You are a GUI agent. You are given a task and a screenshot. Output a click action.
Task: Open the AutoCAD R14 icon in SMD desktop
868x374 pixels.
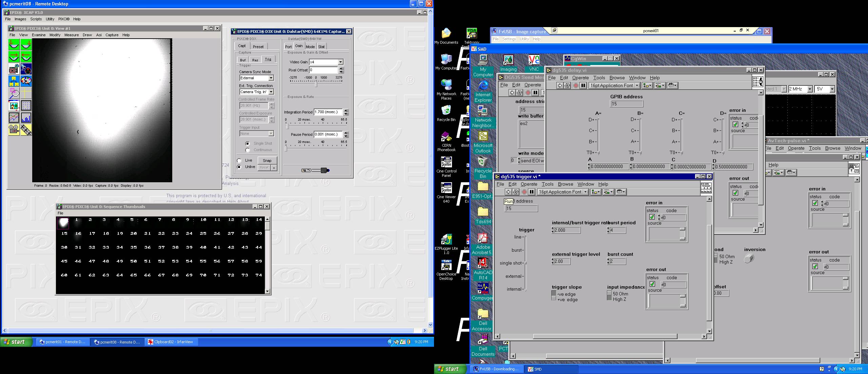483,269
